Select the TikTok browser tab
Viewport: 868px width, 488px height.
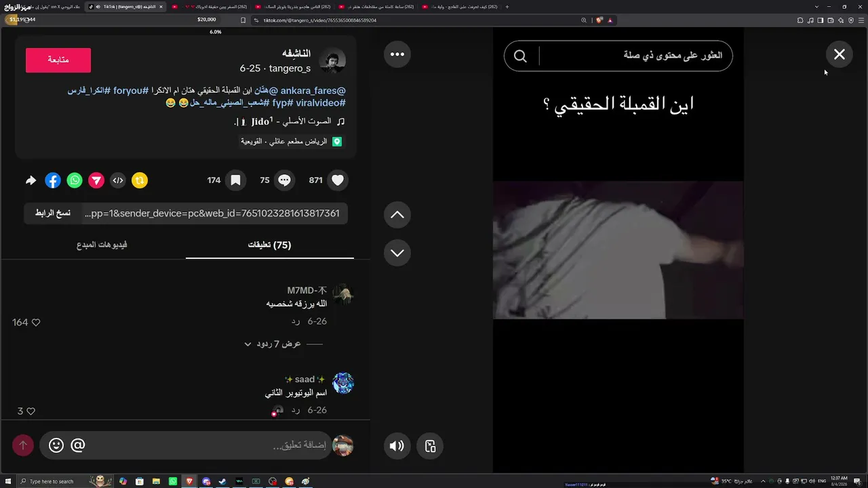point(126,7)
